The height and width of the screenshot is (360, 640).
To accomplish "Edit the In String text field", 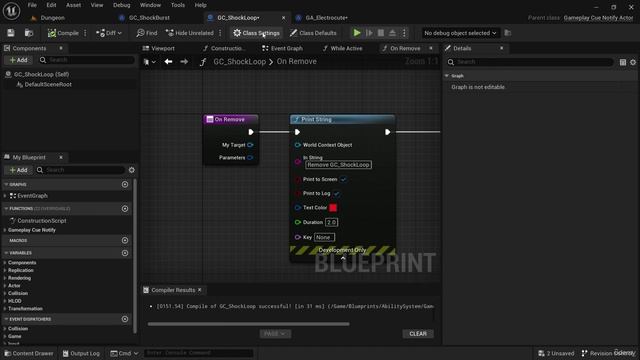I will click(338, 165).
